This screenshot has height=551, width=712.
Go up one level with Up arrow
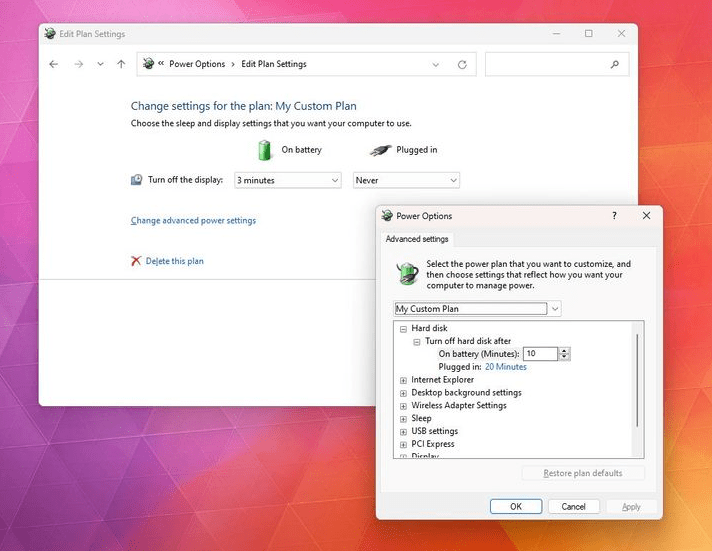tap(121, 64)
